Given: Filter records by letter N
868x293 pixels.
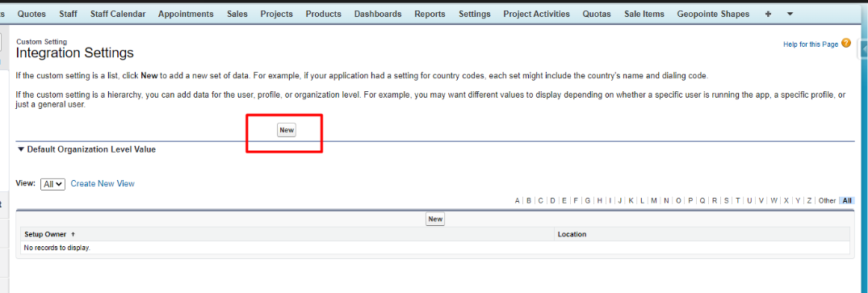Looking at the screenshot, I should pyautogui.click(x=666, y=200).
